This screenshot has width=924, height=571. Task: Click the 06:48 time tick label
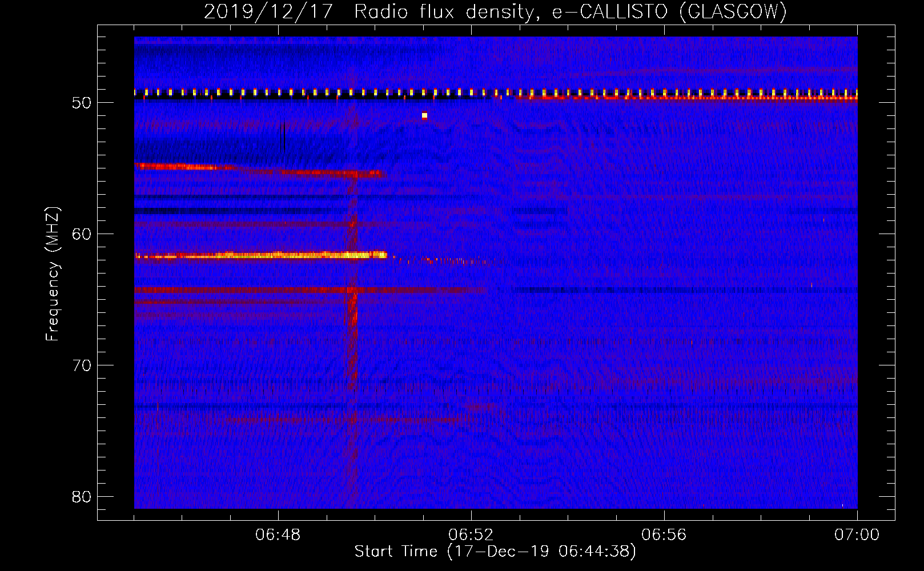tap(278, 535)
